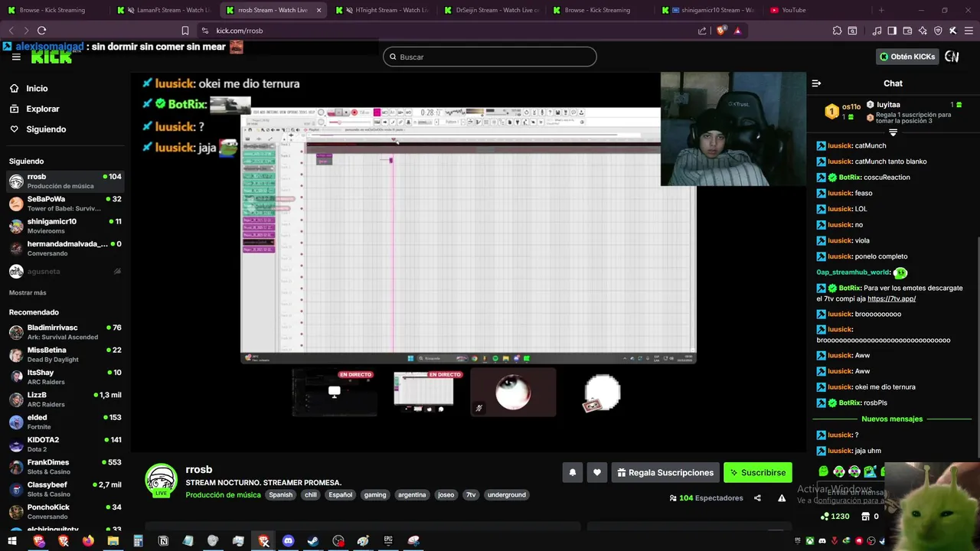
Task: Open the Leo AI sparkle icon
Action: (923, 31)
